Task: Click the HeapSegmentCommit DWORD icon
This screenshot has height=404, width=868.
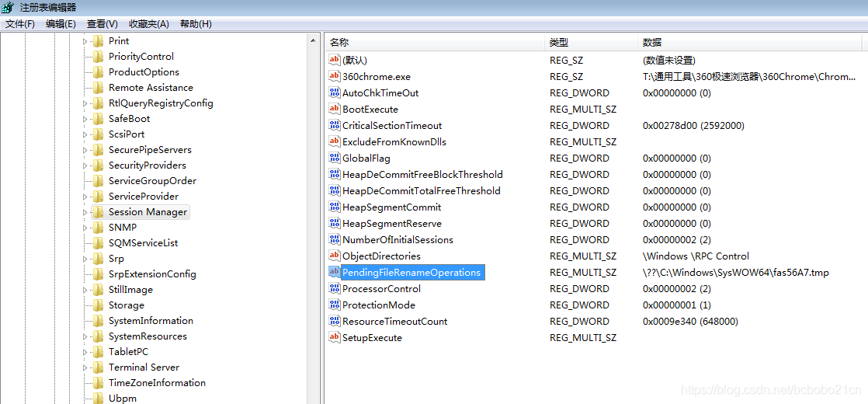Action: pos(335,207)
